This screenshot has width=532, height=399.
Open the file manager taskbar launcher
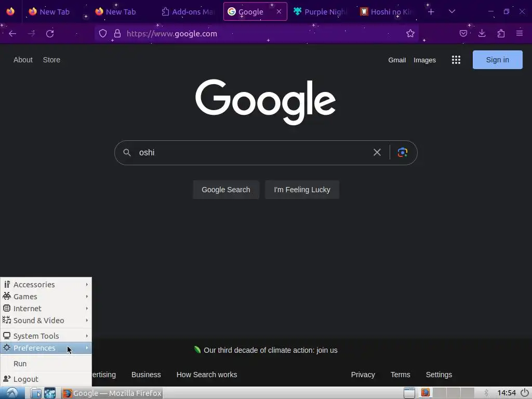pos(36,393)
